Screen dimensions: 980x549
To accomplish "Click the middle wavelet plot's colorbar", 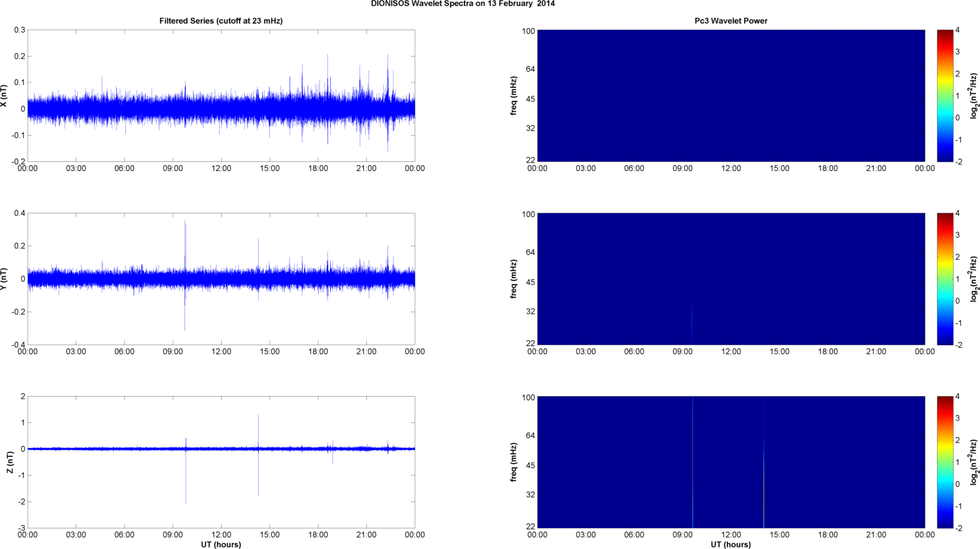I will tap(945, 279).
